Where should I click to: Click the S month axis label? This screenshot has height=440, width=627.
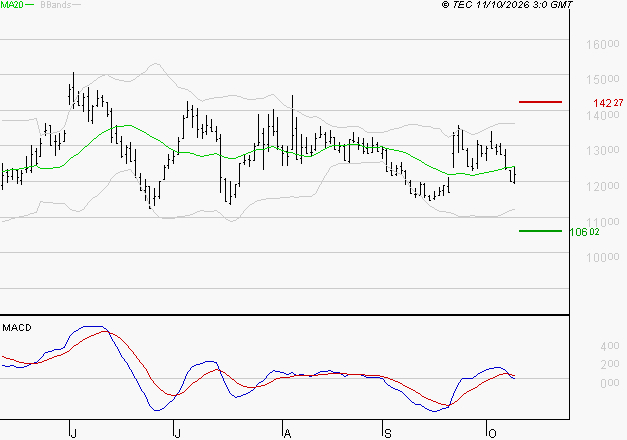click(387, 433)
